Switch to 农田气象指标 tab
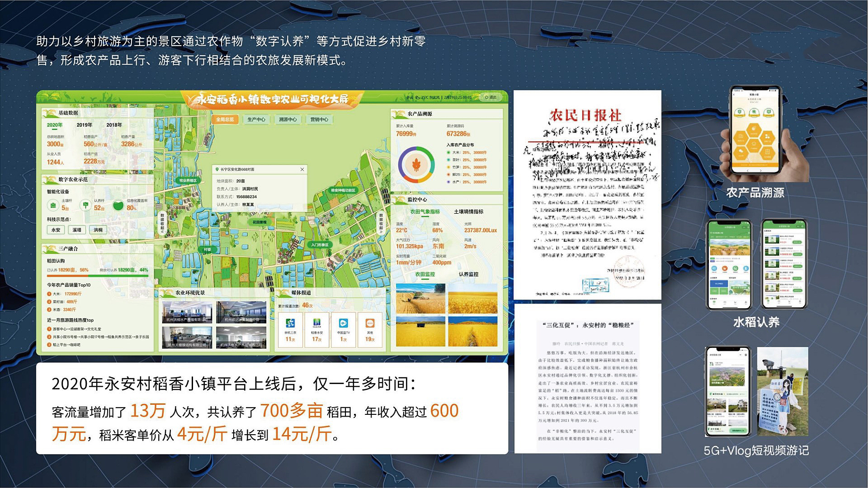 click(x=425, y=211)
